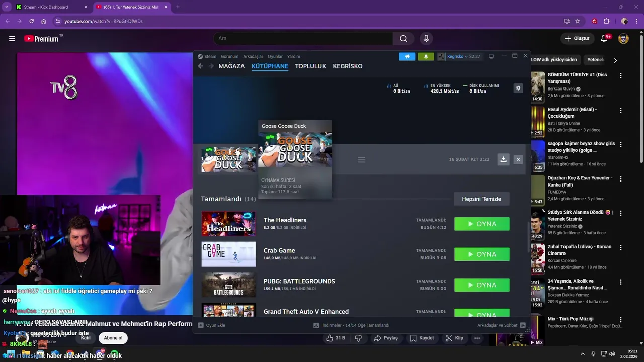Open the YouTube account avatar menu
Screen dimensions: 644x362
click(x=623, y=38)
